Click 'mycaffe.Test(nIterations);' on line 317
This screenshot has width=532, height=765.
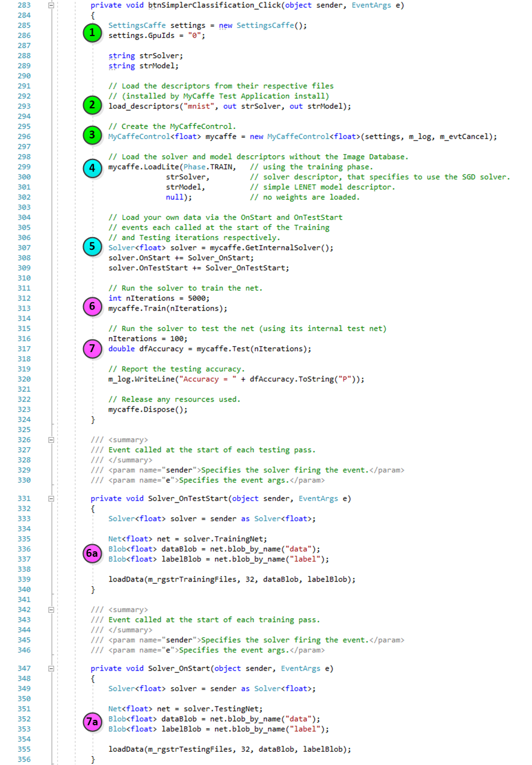[x=254, y=348]
